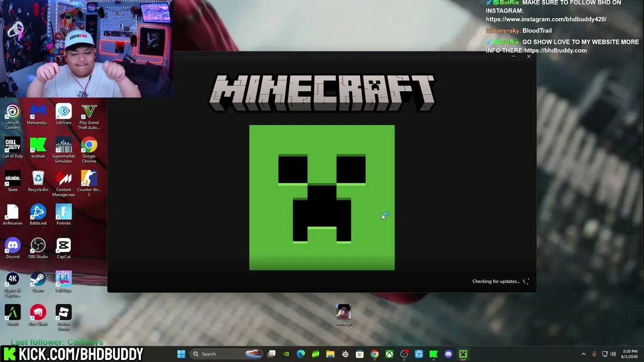
Task: Open network settings from system tray
Action: coord(605,354)
